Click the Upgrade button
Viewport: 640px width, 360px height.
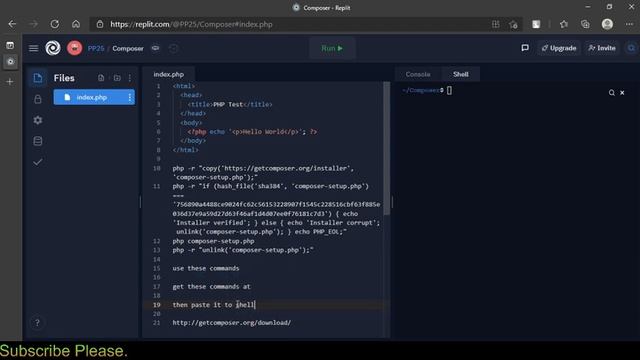(x=559, y=48)
